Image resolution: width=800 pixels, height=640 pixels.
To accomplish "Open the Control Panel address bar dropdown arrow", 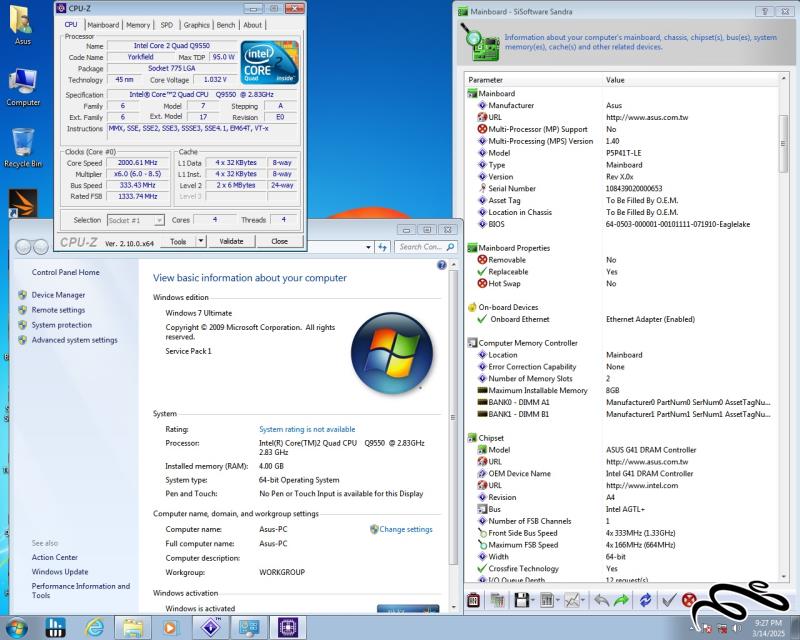I will [368, 247].
